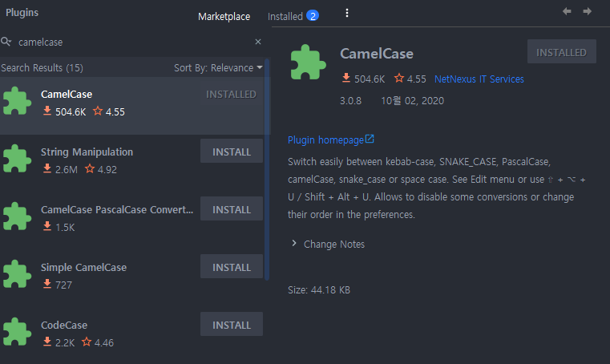Click the large CamelCase icon in details
Viewport: 610px width, 364px height.
click(x=308, y=63)
